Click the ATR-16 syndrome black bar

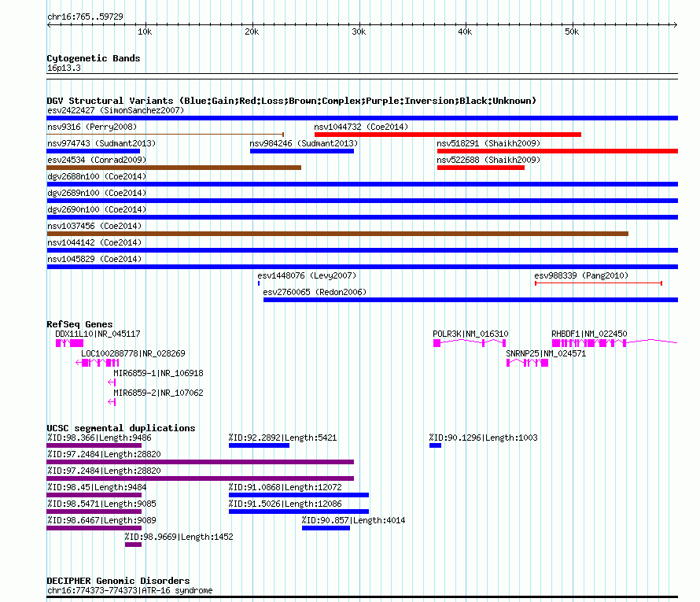[x=363, y=597]
